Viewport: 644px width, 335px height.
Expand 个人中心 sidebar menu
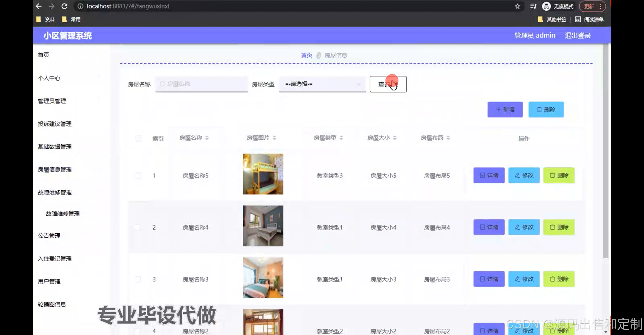pyautogui.click(x=49, y=78)
